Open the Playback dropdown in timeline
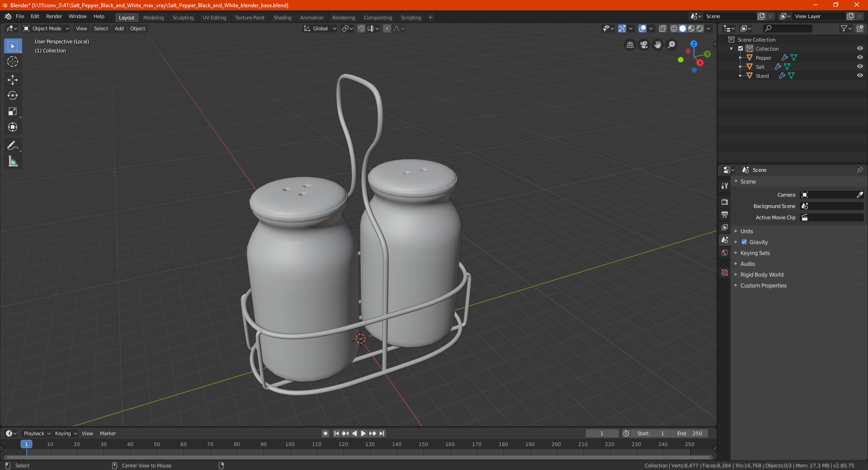Screen dimensions: 868x470 [37, 433]
